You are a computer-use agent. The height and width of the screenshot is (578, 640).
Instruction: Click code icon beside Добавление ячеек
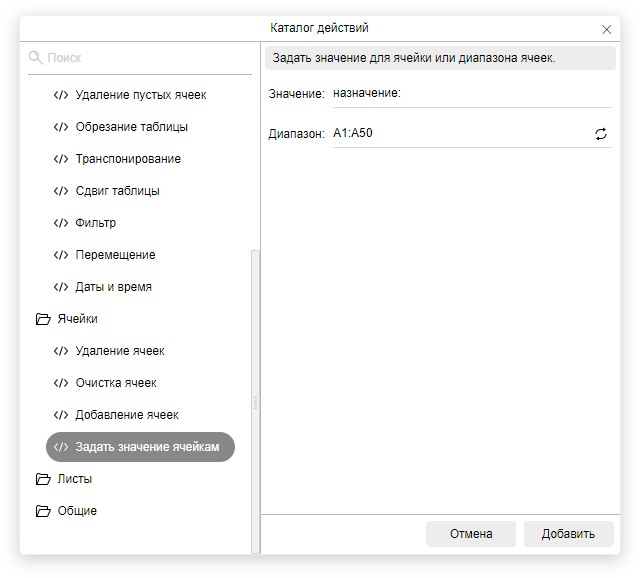click(x=60, y=415)
